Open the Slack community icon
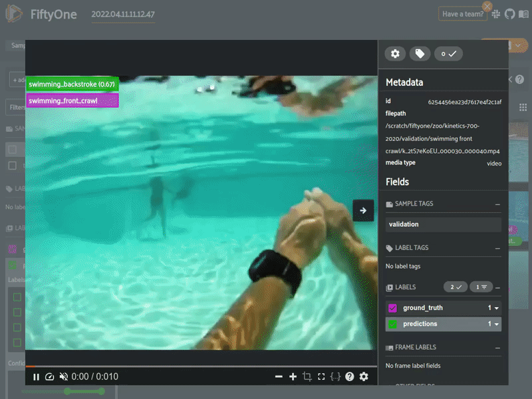532x399 pixels. 495,14
